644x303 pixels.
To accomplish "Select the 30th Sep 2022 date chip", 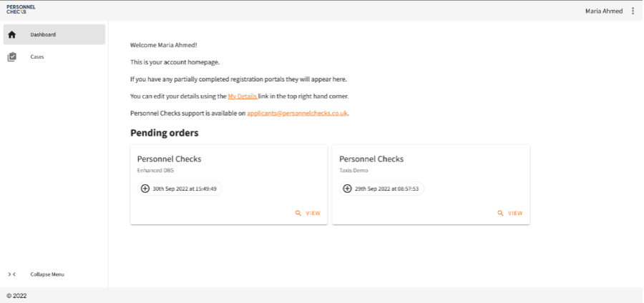I will [x=185, y=189].
